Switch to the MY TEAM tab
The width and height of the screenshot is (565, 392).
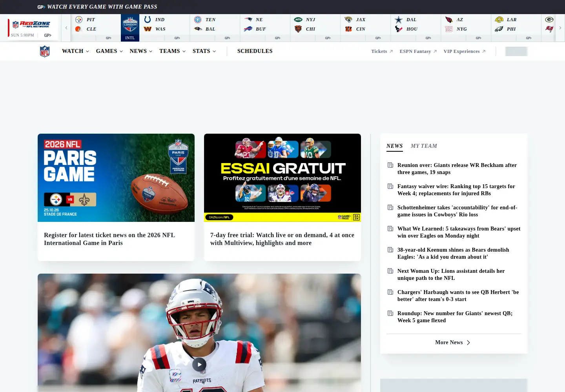pyautogui.click(x=424, y=146)
